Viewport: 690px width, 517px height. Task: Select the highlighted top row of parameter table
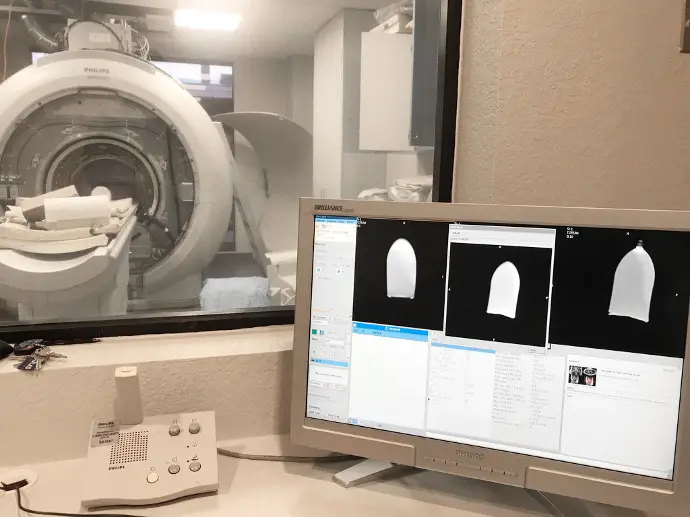tap(463, 349)
